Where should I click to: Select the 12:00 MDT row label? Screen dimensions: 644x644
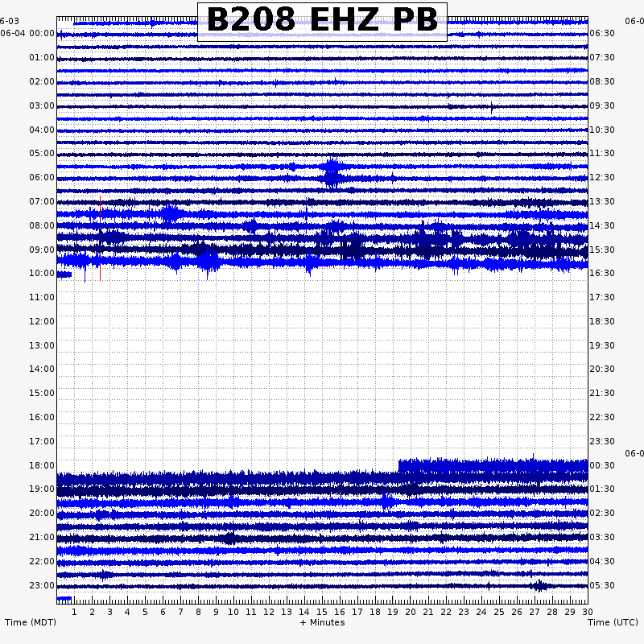[x=42, y=321]
